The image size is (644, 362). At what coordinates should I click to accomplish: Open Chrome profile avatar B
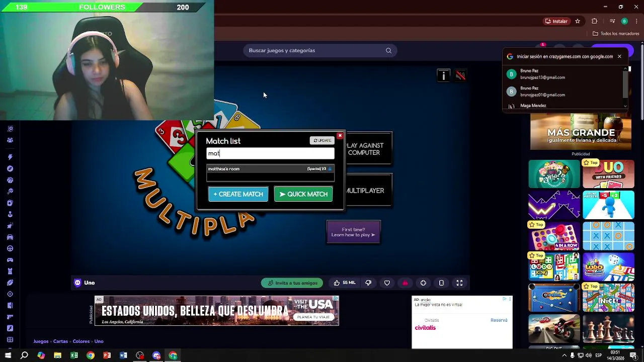[x=624, y=21]
